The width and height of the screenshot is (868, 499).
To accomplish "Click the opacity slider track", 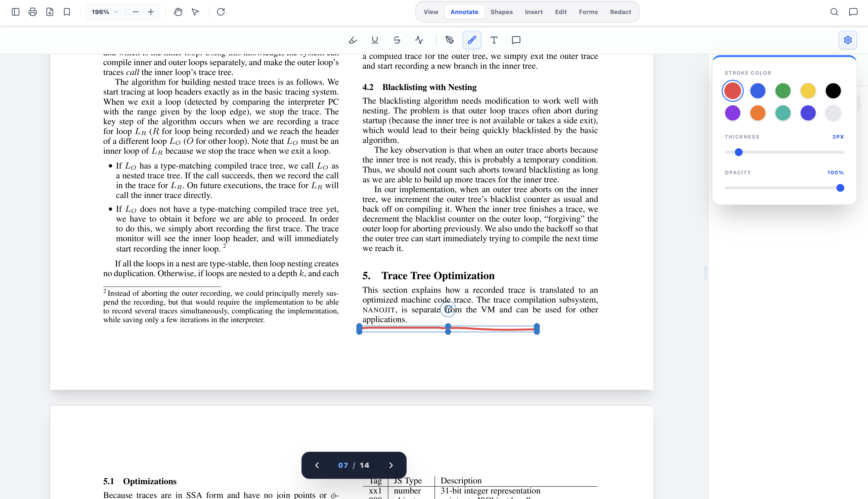I will pyautogui.click(x=784, y=188).
